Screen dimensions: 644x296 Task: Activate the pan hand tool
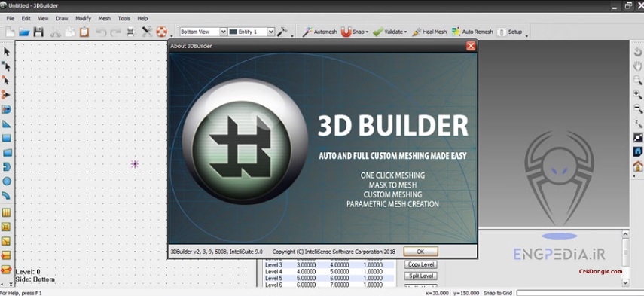coord(637,66)
